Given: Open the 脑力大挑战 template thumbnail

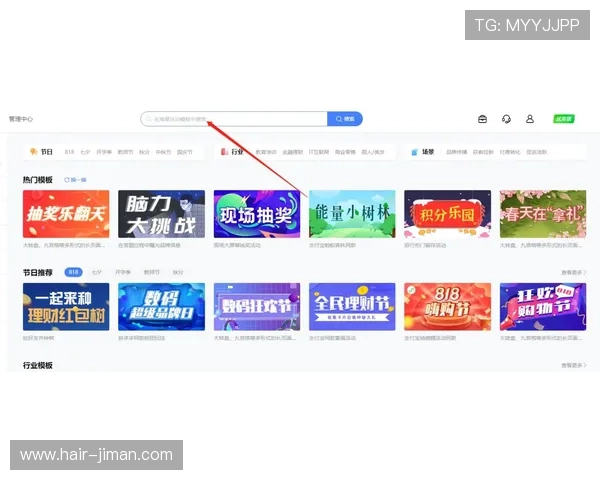Looking at the screenshot, I should (x=161, y=214).
